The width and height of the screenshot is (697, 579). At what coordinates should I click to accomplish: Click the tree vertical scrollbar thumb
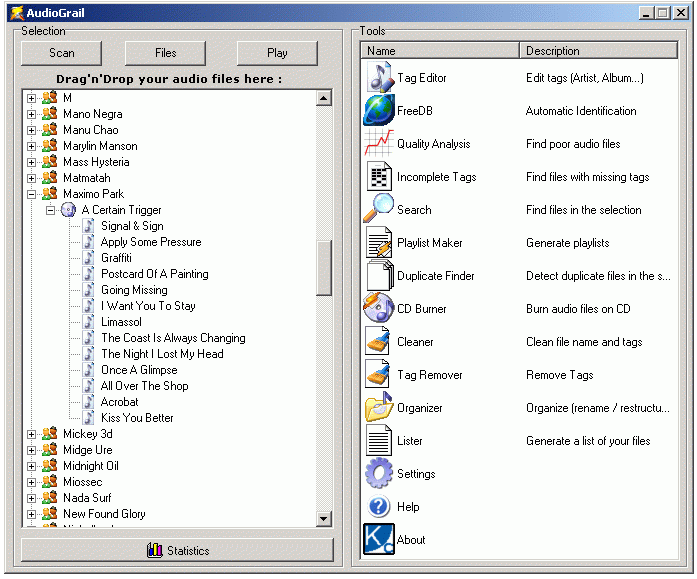tap(324, 268)
